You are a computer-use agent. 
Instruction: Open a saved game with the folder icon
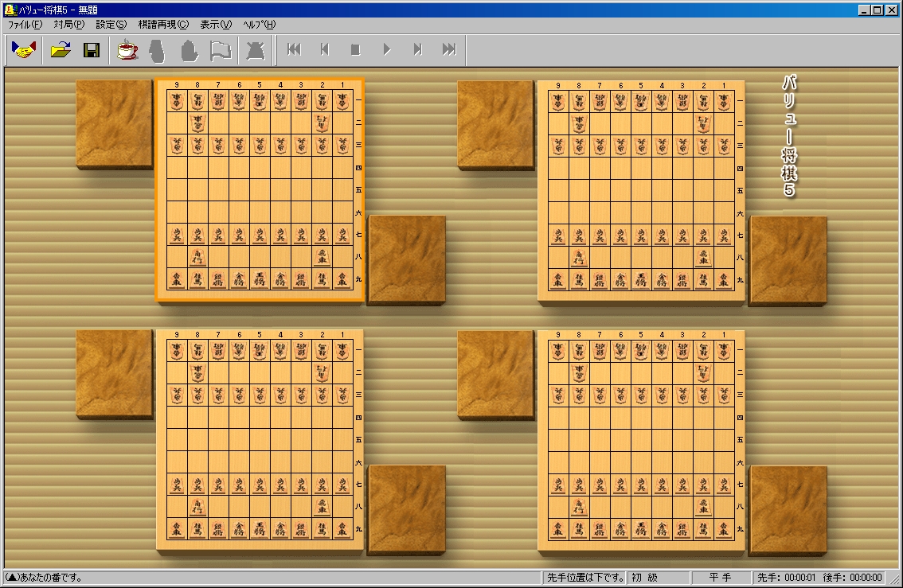(61, 50)
